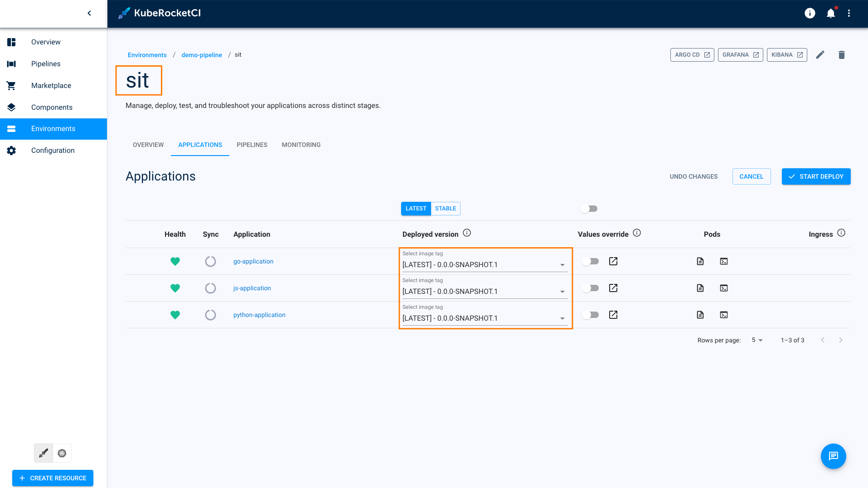868x488 pixels.
Task: Open the chat bubble button
Action: coord(833,456)
